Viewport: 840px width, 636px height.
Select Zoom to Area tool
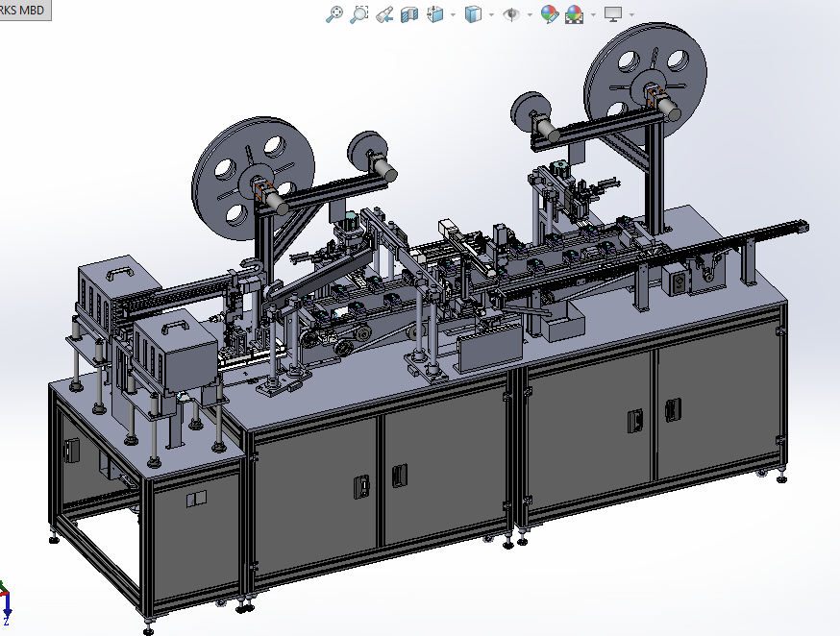click(358, 14)
